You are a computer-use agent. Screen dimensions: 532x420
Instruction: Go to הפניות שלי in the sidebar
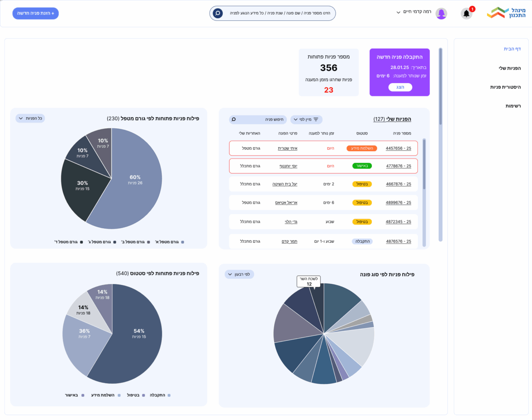coord(509,68)
